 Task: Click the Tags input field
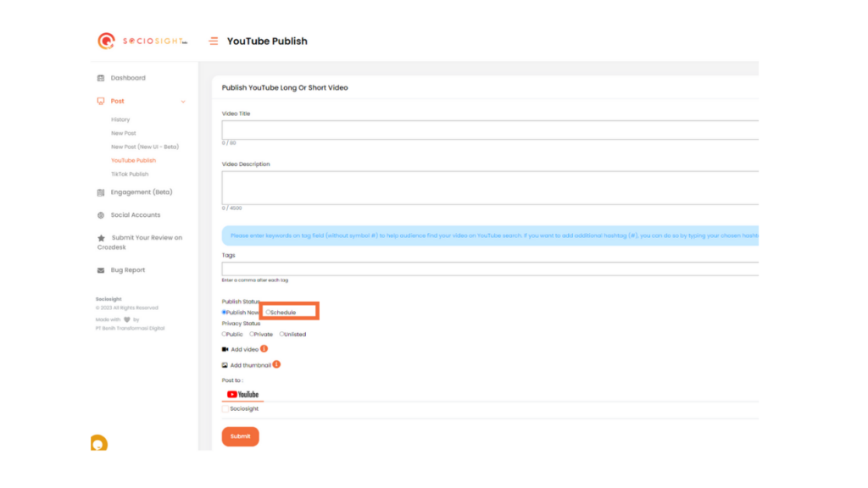tap(491, 269)
